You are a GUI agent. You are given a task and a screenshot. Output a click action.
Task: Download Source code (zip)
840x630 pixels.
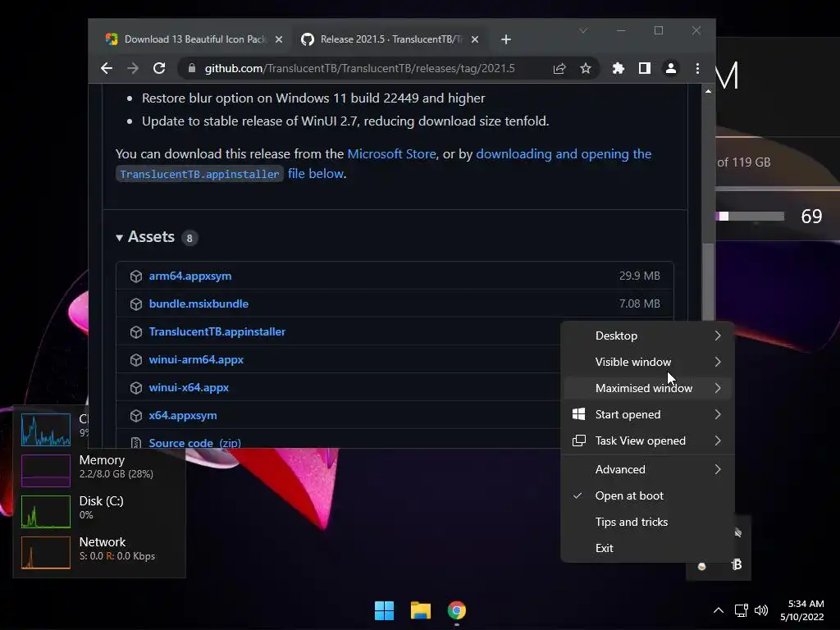194,442
